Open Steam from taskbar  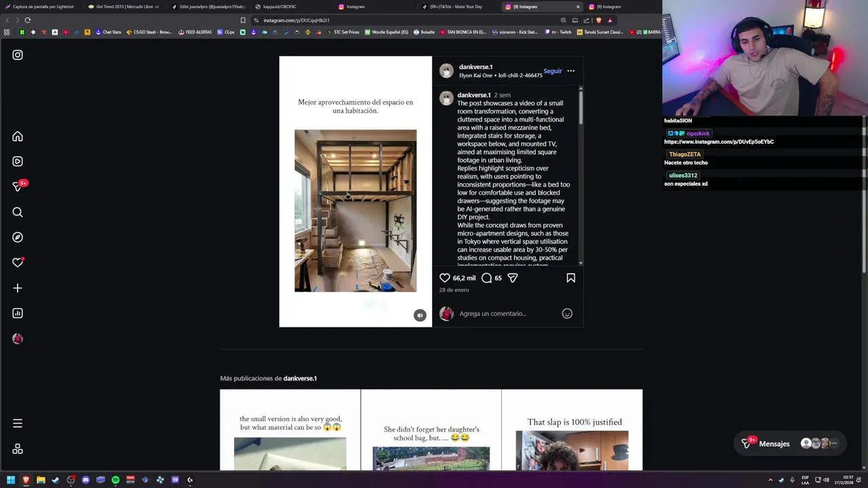click(56, 480)
